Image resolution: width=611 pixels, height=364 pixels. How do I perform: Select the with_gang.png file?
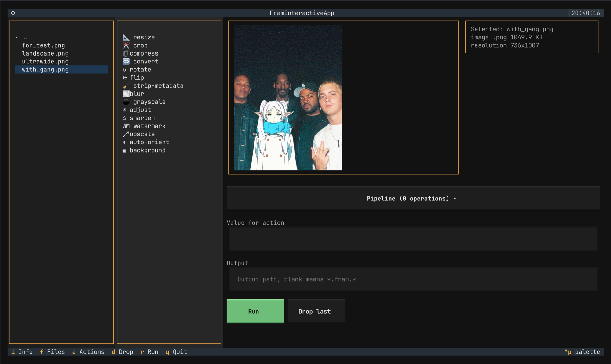61,70
